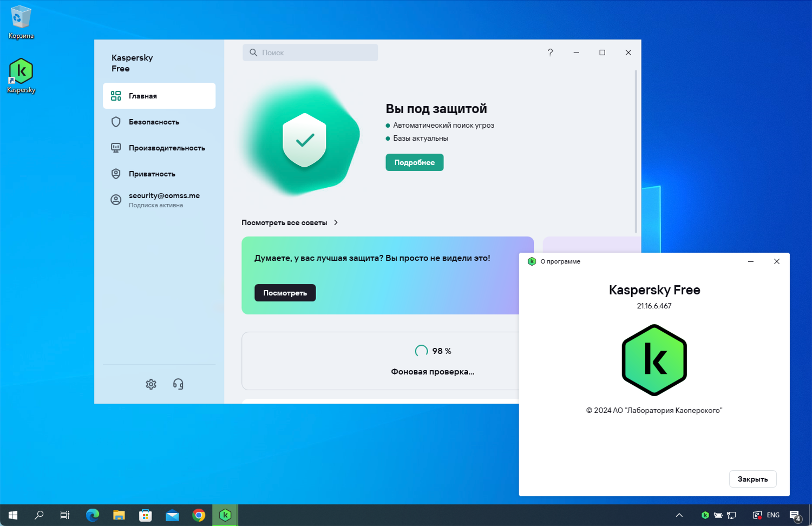Click Закрыть in the О программе window
The width and height of the screenshot is (812, 526).
[753, 479]
